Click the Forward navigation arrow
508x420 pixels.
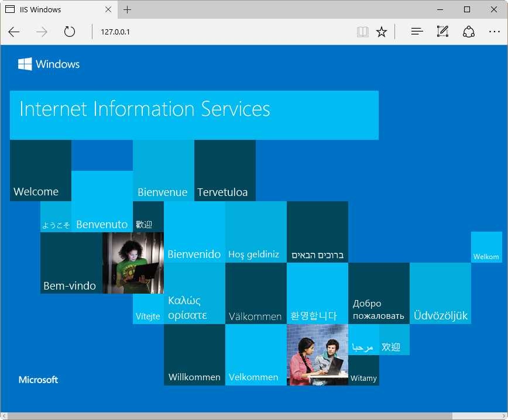[x=41, y=32]
